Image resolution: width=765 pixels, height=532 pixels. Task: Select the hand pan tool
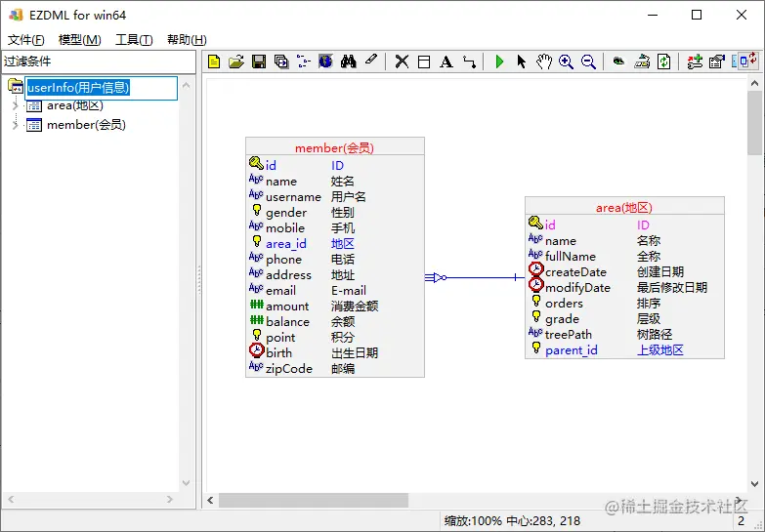tap(543, 61)
